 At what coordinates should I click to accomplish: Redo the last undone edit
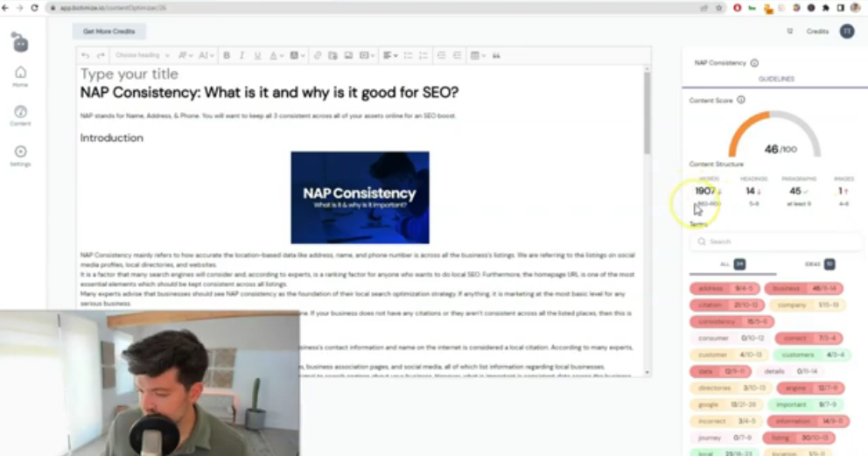tap(101, 55)
